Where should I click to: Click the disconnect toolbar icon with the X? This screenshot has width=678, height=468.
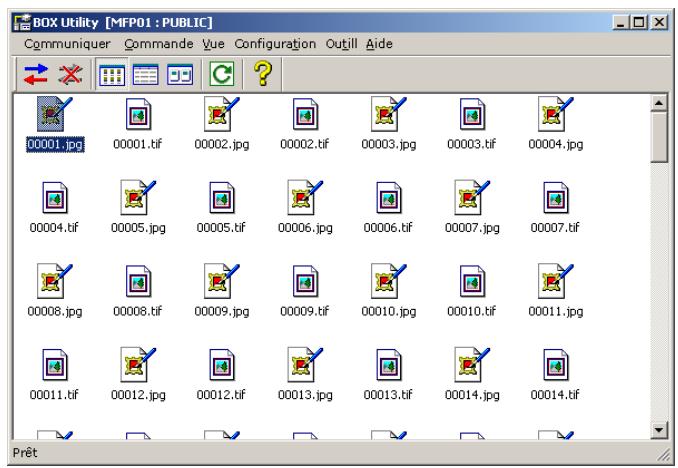70,74
